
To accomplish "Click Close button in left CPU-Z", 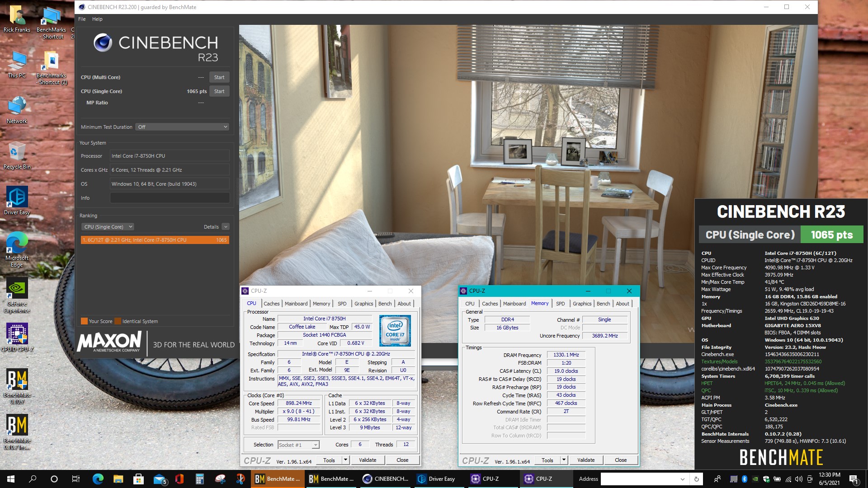I will coord(402,460).
